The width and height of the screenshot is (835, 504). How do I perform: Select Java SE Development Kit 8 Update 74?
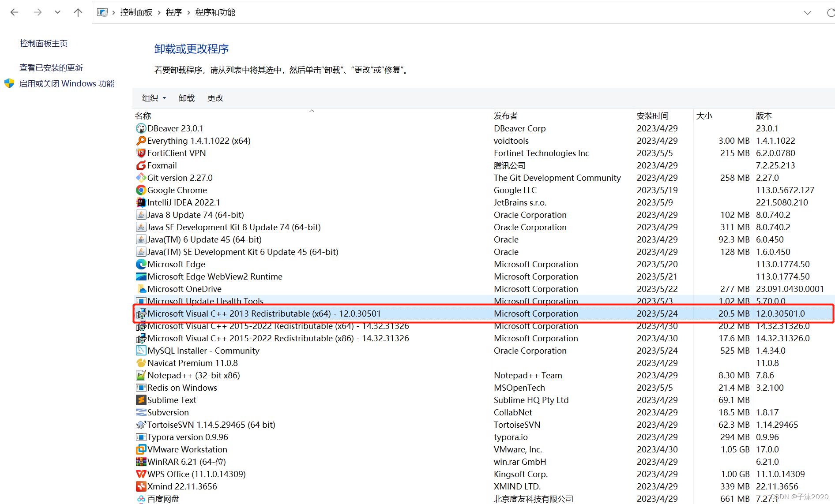pos(484,227)
